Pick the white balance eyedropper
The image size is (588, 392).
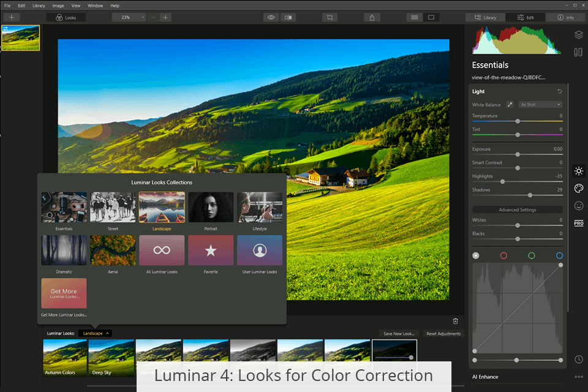pyautogui.click(x=510, y=105)
